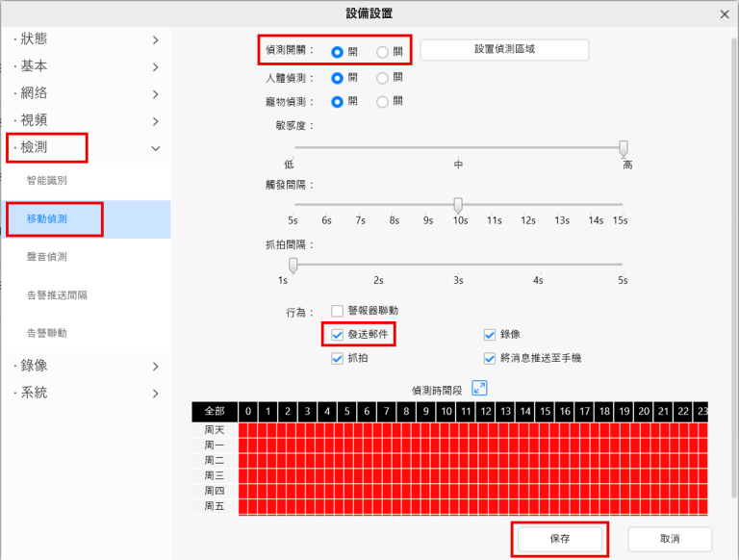
Task: Uncheck the 發送郵件 checkbox
Action: 338,335
